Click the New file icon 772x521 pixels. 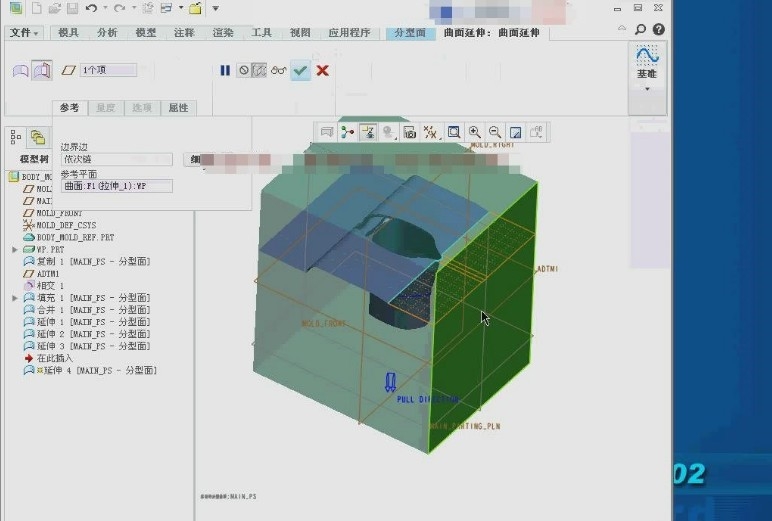coord(36,8)
